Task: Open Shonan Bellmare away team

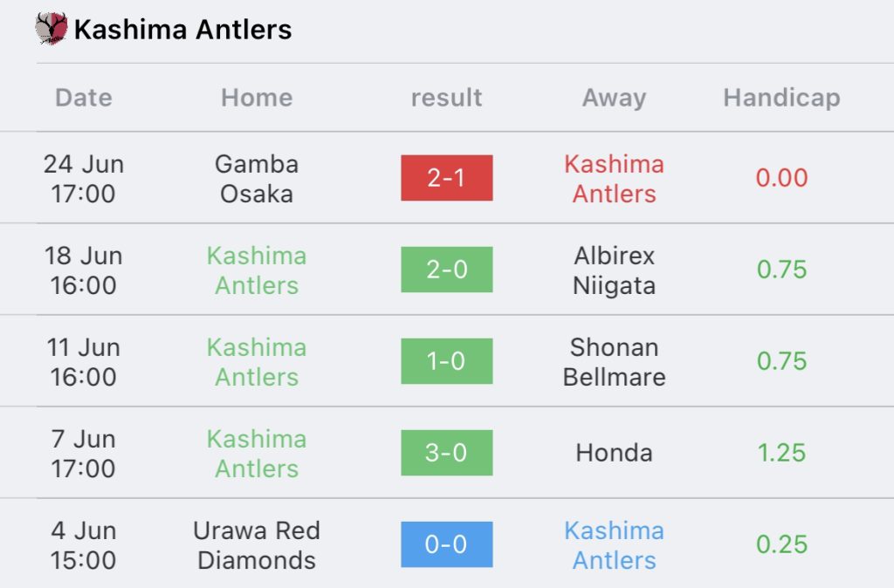Action: [614, 362]
